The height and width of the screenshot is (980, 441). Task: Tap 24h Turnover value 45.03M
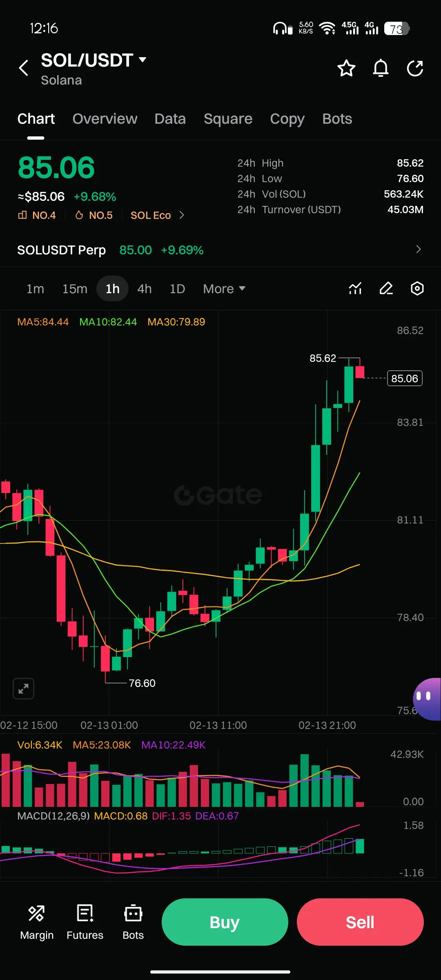pyautogui.click(x=405, y=209)
